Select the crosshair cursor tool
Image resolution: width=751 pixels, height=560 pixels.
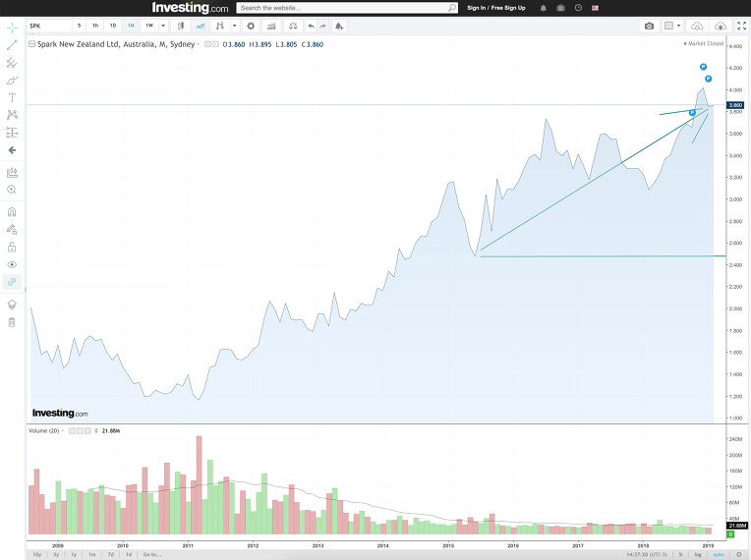pyautogui.click(x=12, y=28)
